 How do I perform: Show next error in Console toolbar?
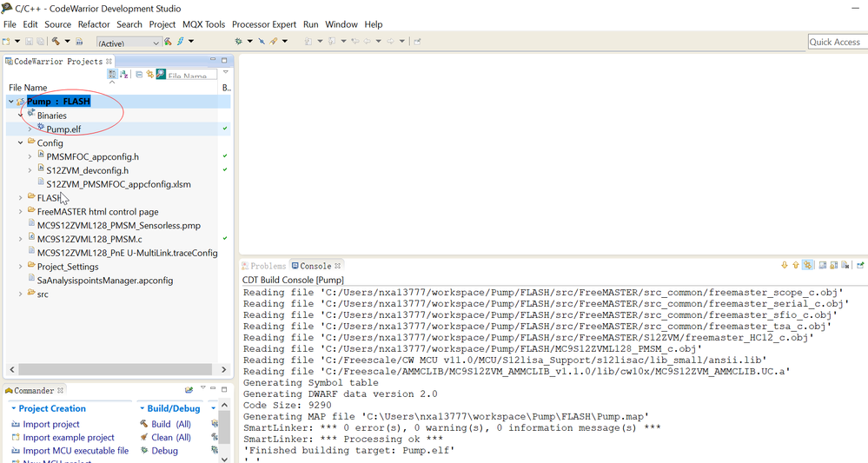pos(785,265)
